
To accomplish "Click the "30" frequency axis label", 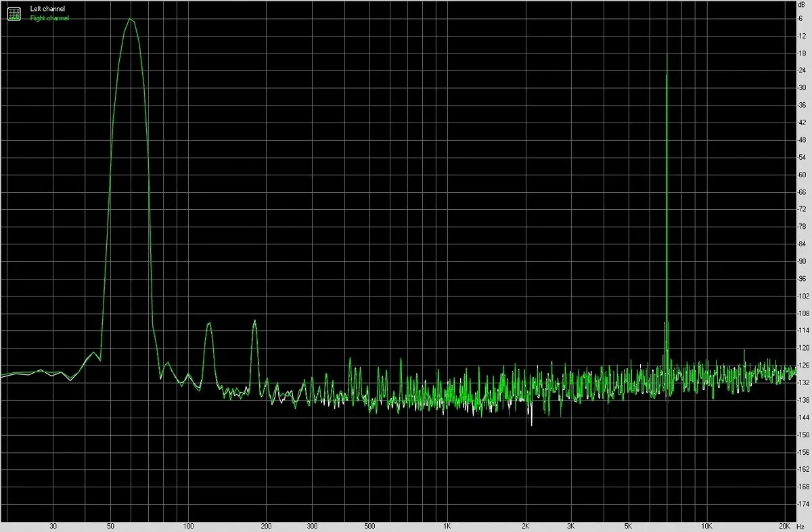I will [x=53, y=526].
